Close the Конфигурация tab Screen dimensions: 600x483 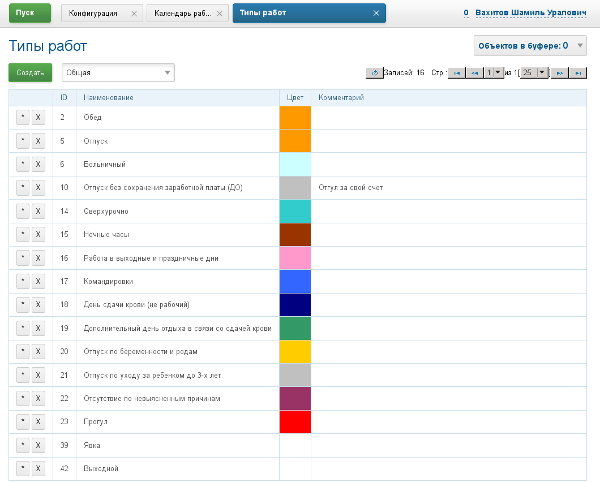(134, 13)
